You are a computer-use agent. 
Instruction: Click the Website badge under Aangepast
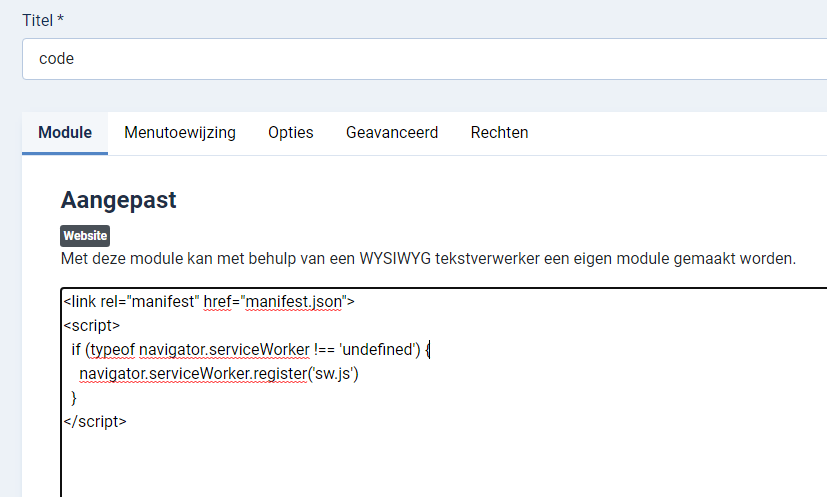(85, 236)
